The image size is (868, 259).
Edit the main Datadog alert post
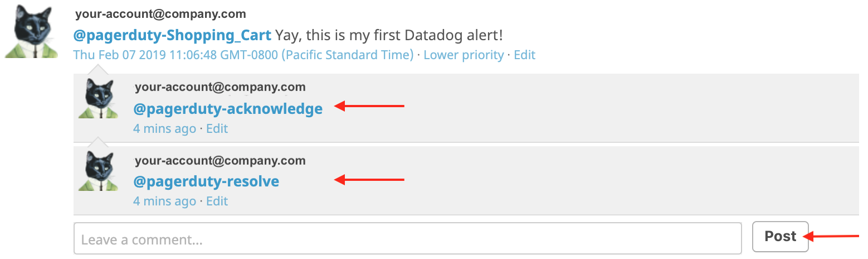pos(524,55)
